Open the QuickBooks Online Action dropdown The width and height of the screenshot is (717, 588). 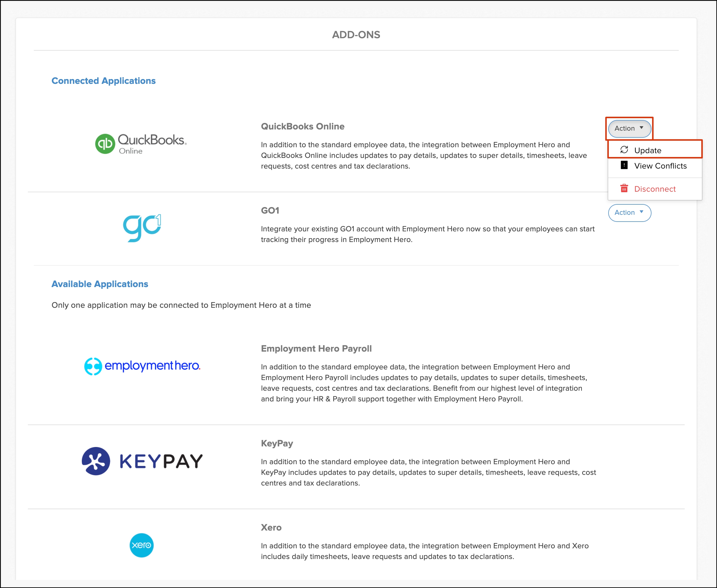click(x=629, y=128)
